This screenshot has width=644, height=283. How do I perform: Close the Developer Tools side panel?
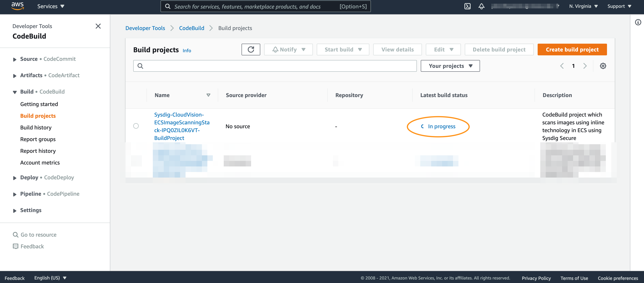98,26
